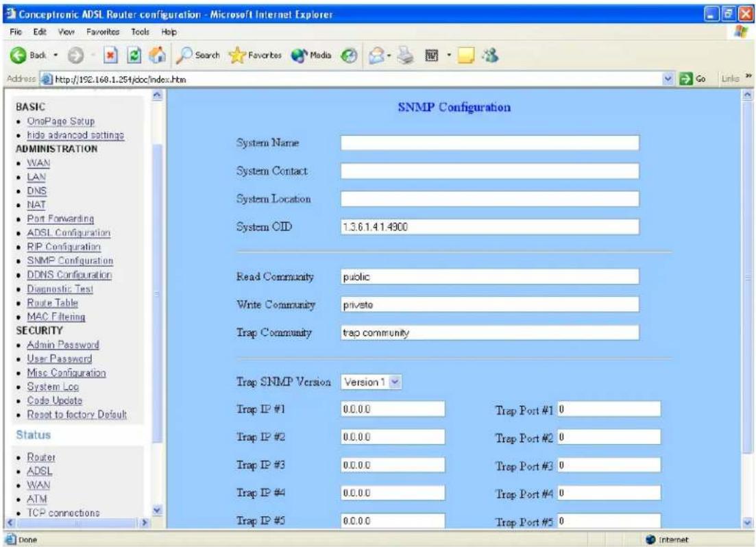
Task: Click the System Contact input field
Action: pyautogui.click(x=490, y=171)
